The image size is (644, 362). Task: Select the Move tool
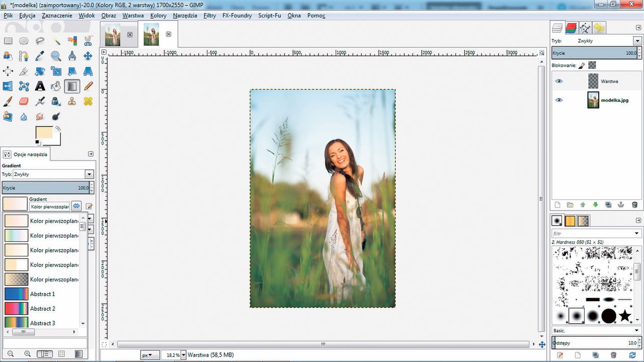pos(88,56)
